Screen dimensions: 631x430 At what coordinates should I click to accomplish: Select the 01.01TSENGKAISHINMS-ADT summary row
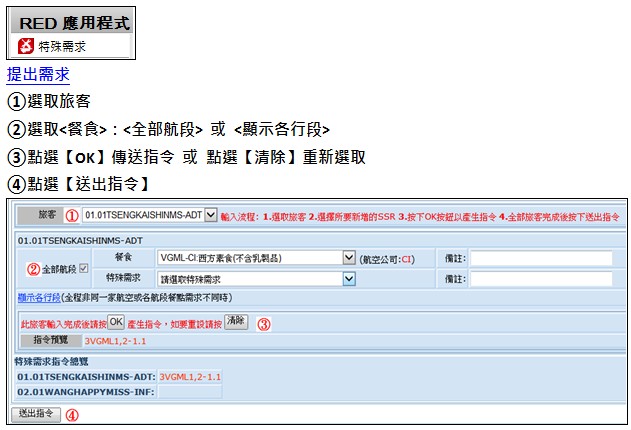[86, 376]
